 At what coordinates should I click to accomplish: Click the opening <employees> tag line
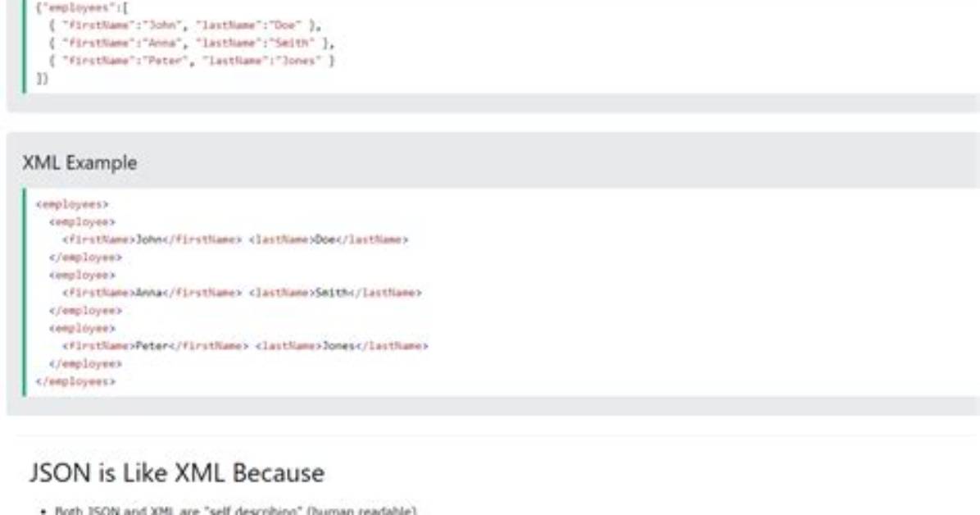[x=72, y=204]
